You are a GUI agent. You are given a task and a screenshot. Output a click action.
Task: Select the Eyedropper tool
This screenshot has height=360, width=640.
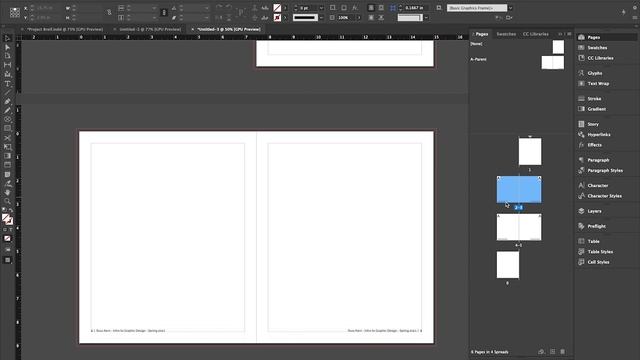(x=7, y=184)
